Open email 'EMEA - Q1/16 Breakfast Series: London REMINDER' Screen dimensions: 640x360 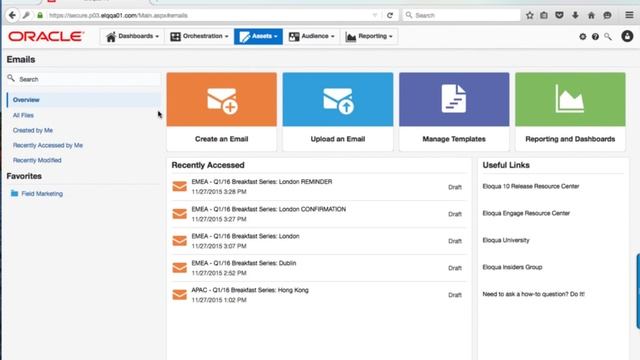pyautogui.click(x=262, y=182)
